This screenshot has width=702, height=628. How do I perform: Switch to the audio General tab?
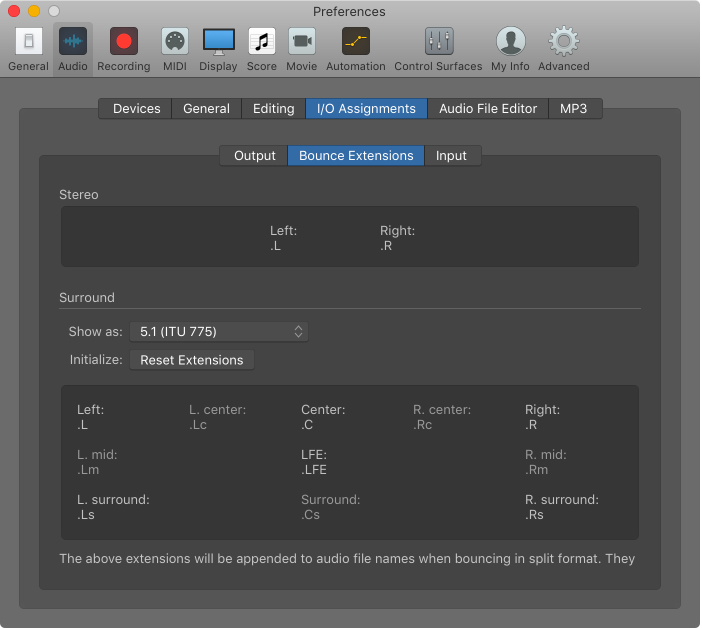(206, 109)
